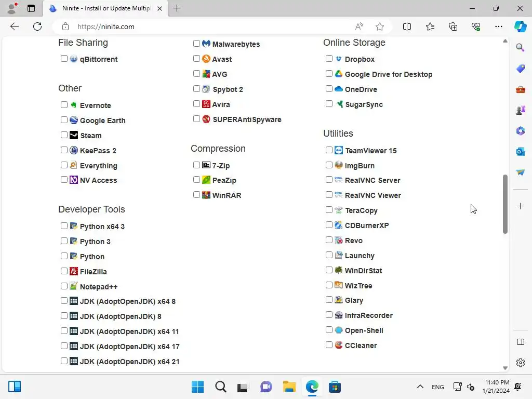
Task: Check the Everything checkbox
Action: [x=64, y=165]
